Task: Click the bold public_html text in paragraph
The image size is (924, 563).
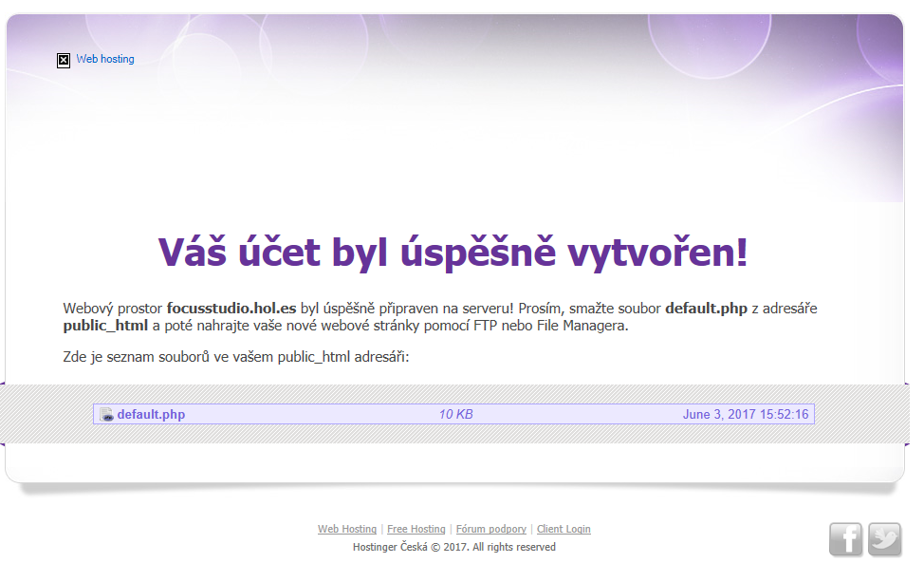Action: point(105,326)
